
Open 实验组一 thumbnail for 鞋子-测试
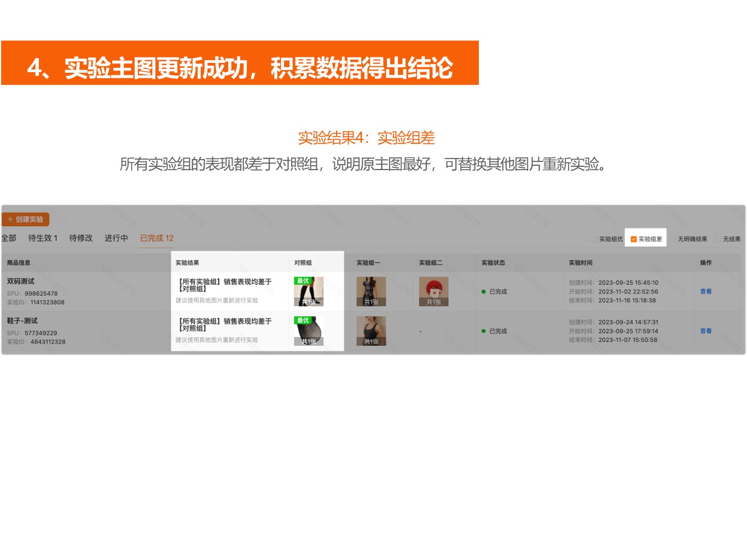point(371,331)
